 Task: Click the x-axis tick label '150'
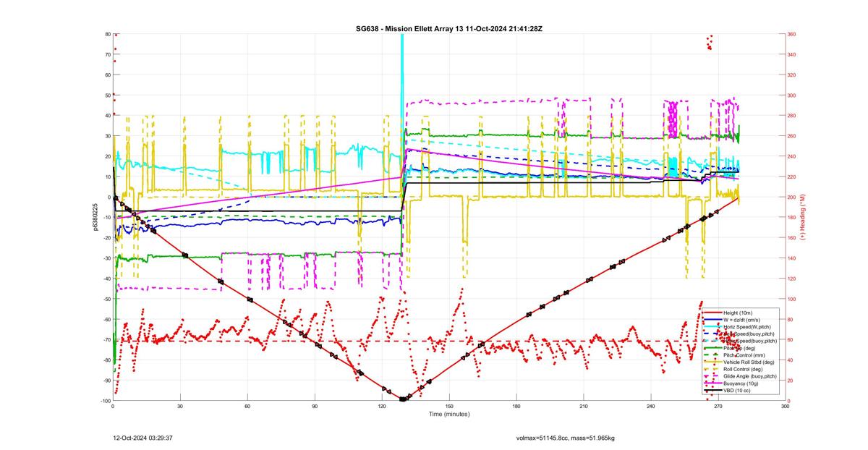(x=449, y=407)
